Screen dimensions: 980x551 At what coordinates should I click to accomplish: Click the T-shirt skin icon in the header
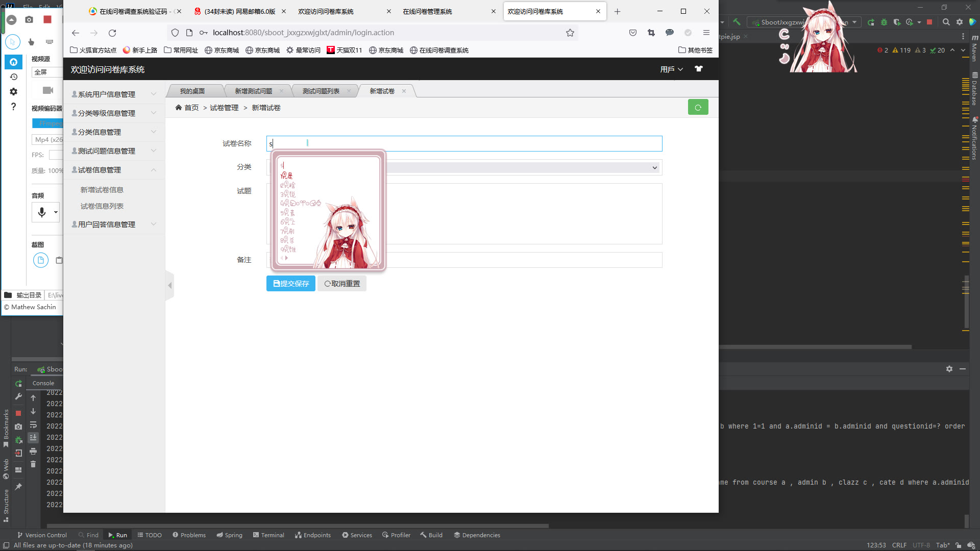pyautogui.click(x=699, y=69)
